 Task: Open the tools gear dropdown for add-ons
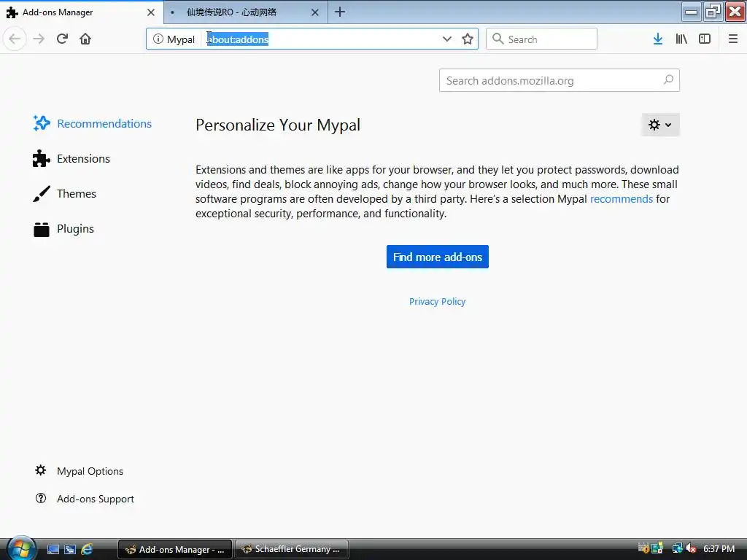[x=660, y=125]
